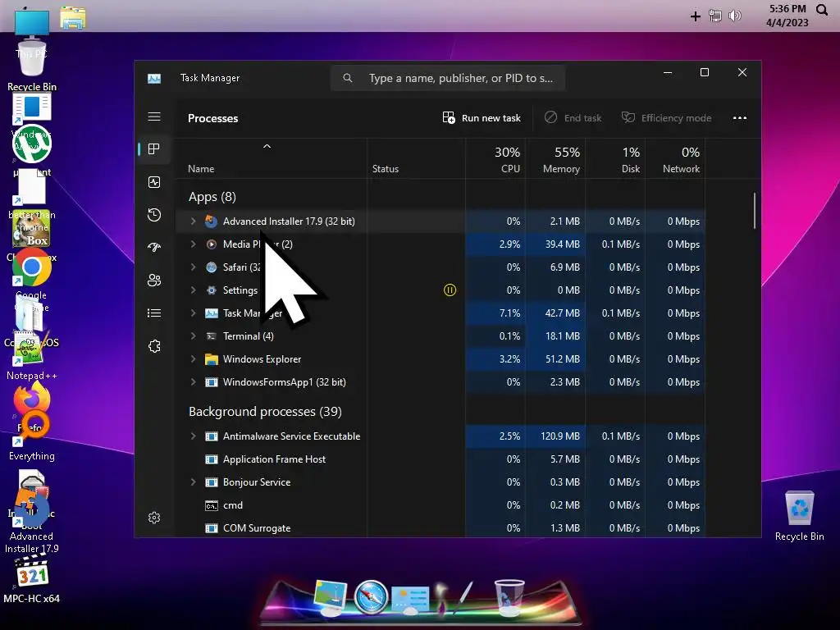
Task: Open the Task Manager hamburger navigation menu
Action: pyautogui.click(x=154, y=116)
